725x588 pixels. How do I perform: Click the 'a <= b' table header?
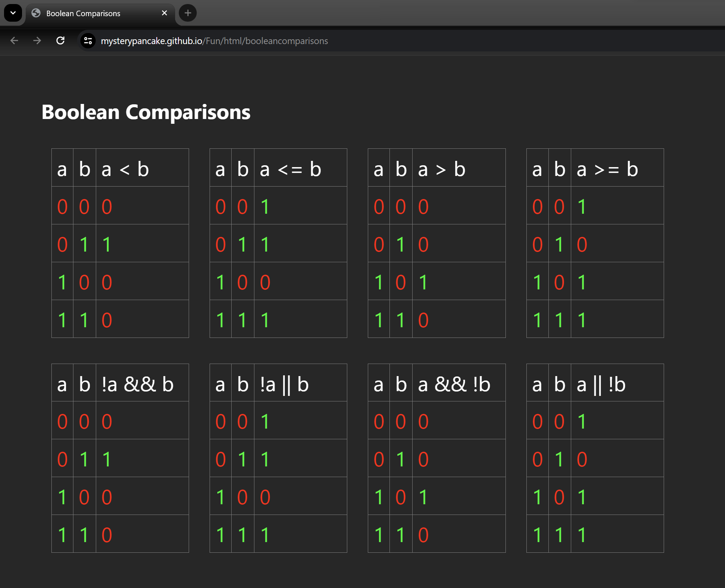[290, 169]
